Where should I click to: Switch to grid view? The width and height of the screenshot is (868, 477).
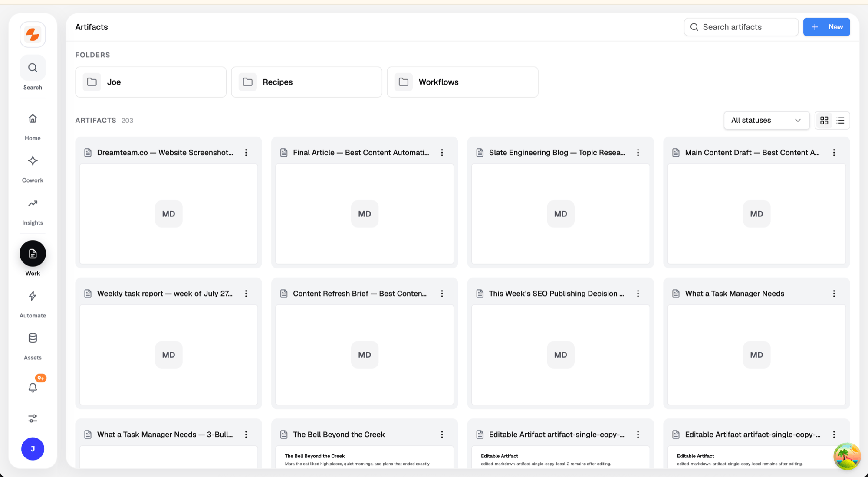pyautogui.click(x=824, y=121)
